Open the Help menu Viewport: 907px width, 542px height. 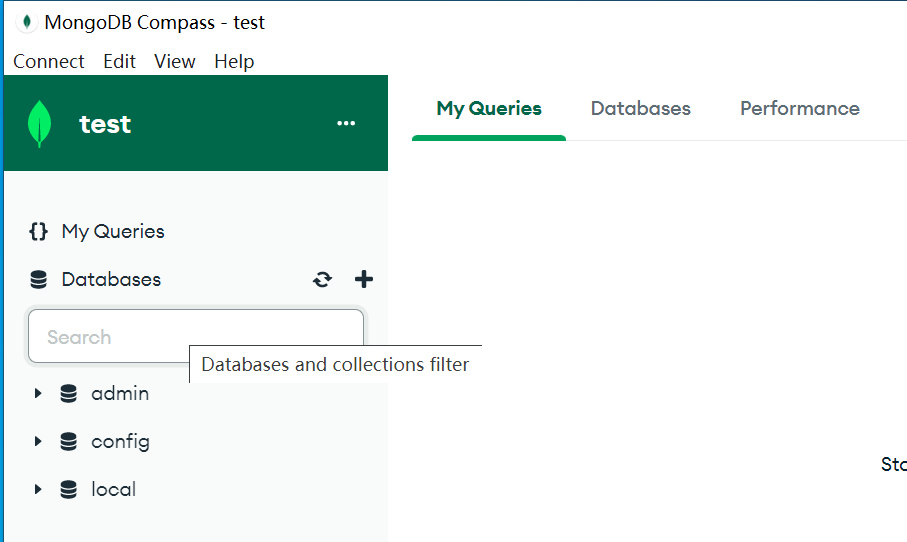pyautogui.click(x=234, y=61)
